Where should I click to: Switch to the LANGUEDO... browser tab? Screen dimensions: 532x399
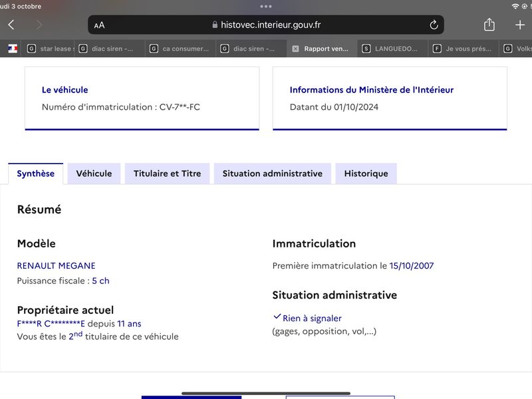pos(392,49)
